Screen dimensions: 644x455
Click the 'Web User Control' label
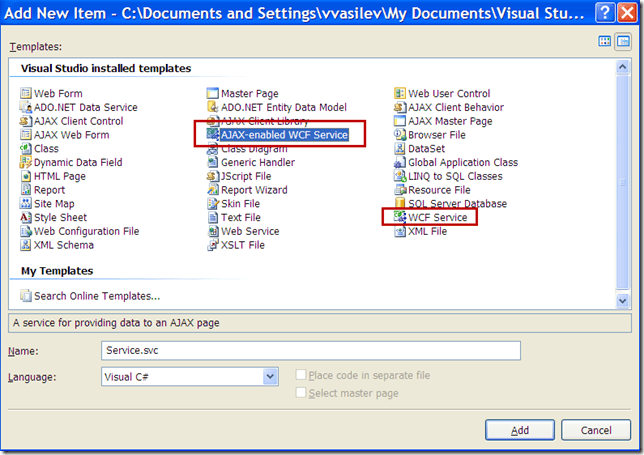(449, 93)
